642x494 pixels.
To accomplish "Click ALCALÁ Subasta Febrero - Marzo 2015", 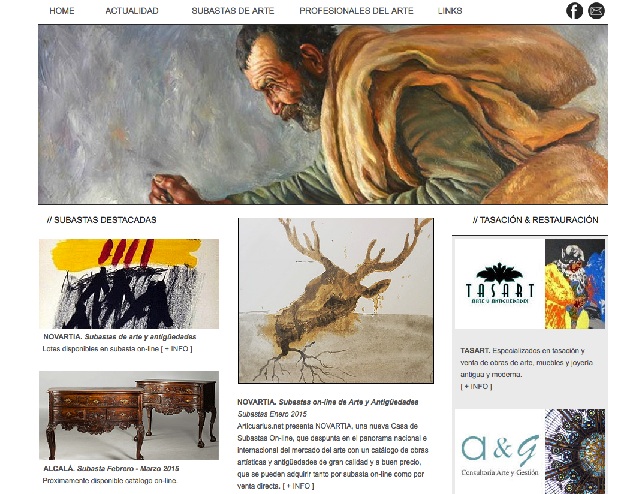I will 111,469.
